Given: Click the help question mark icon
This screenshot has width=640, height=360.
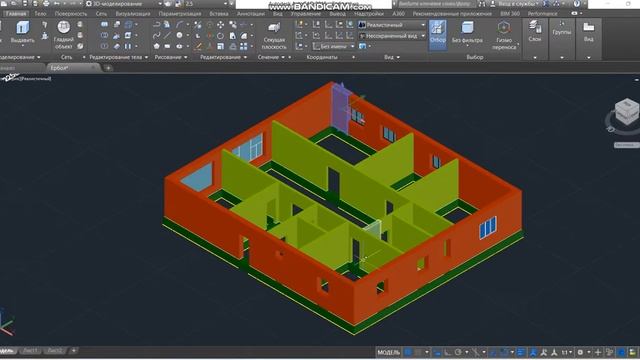Looking at the screenshot, I should [x=577, y=4].
